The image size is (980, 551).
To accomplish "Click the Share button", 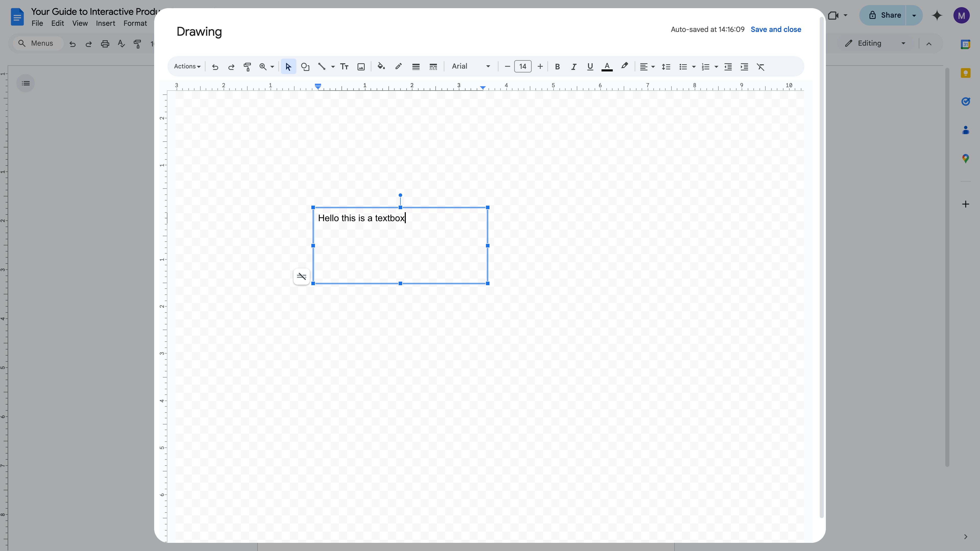I will (883, 16).
